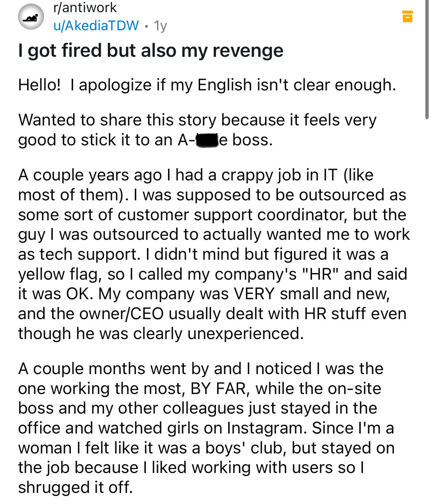Click the quoted "HR" text
Image resolution: width=432 pixels, height=504 pixels.
pyautogui.click(x=320, y=274)
